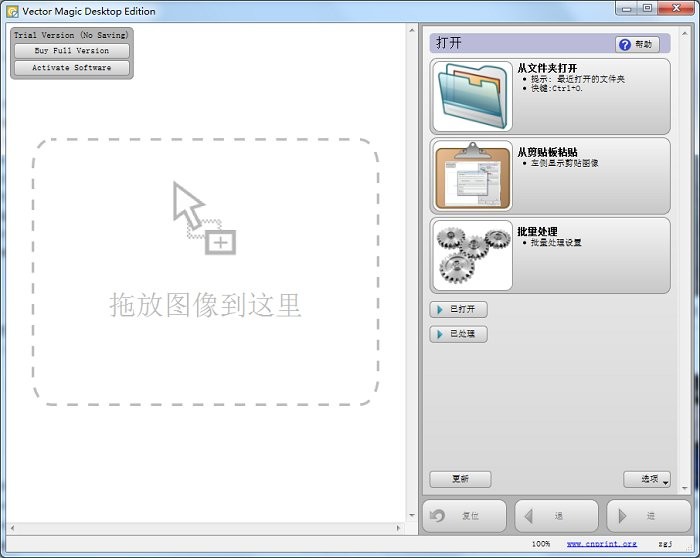
Task: Close the Vector Magic window
Action: click(676, 8)
